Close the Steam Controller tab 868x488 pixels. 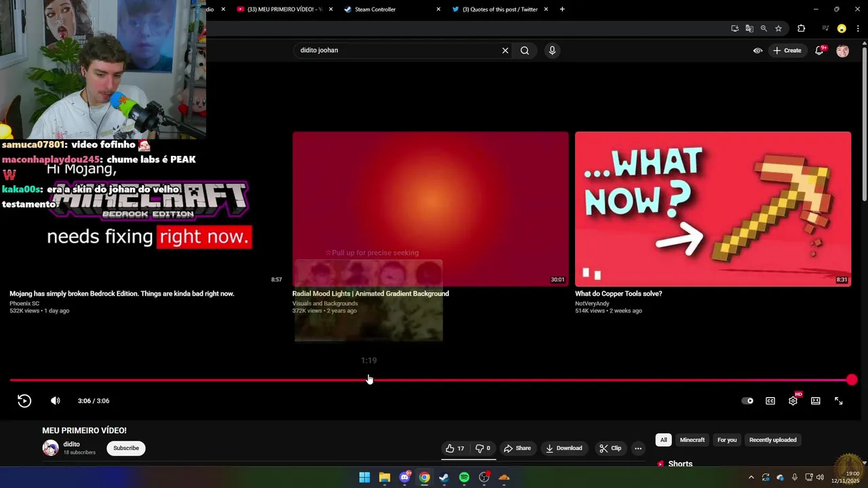click(438, 9)
